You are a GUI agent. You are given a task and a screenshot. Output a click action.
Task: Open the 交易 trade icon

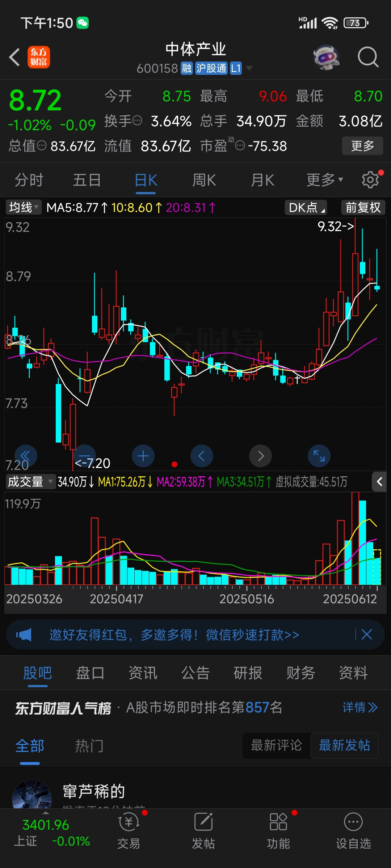129,831
